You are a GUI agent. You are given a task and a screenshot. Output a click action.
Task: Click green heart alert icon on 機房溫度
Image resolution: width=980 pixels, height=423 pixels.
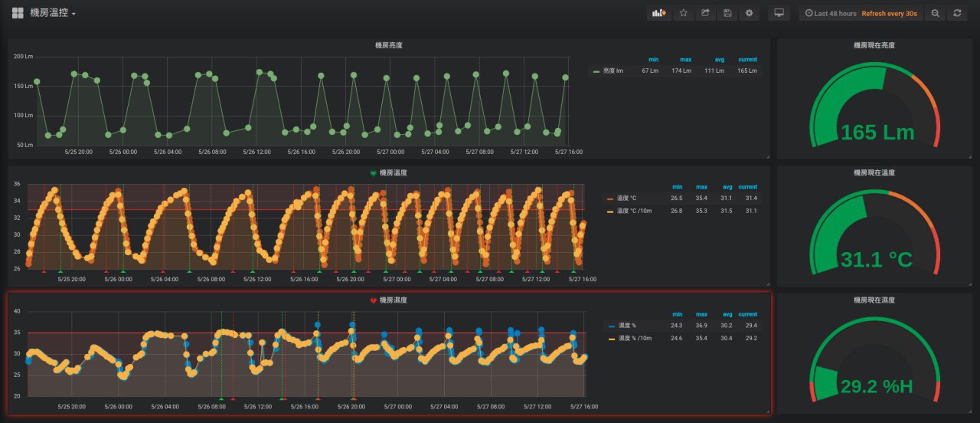tap(373, 173)
